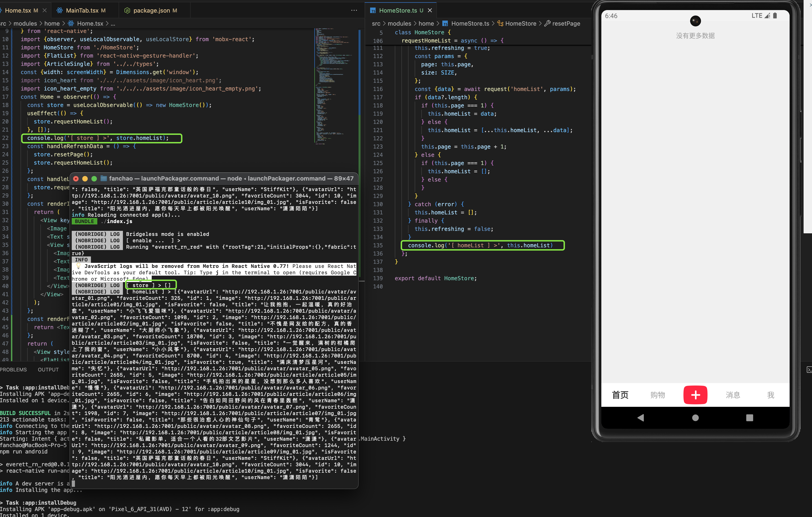Tap the Android home circle button
The image size is (812, 517).
695,418
